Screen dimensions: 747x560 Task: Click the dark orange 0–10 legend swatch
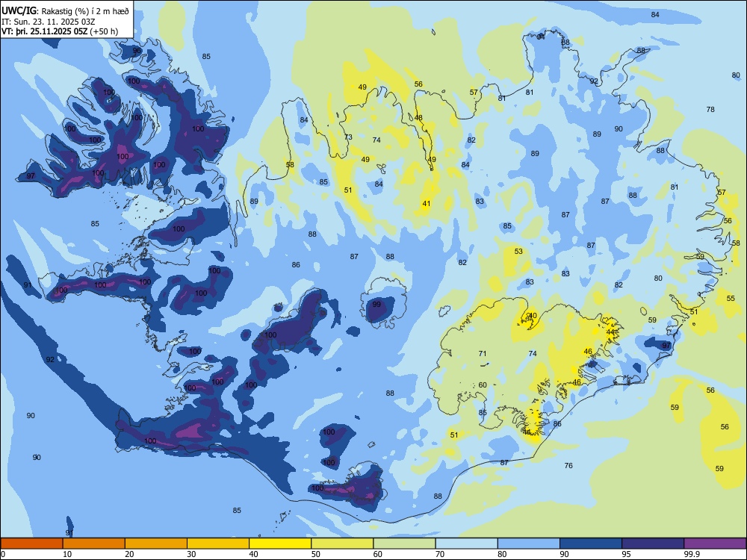coord(31,544)
